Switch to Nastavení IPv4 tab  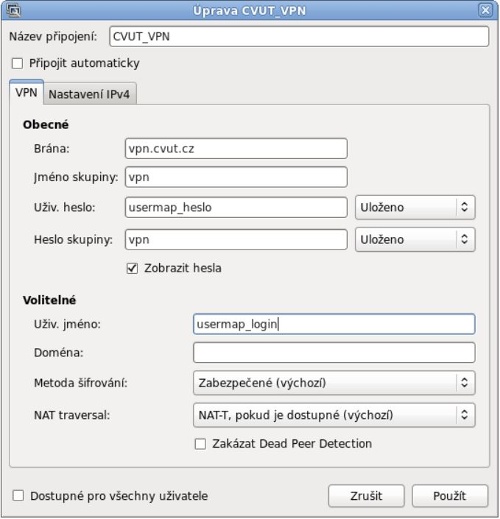tap(89, 94)
